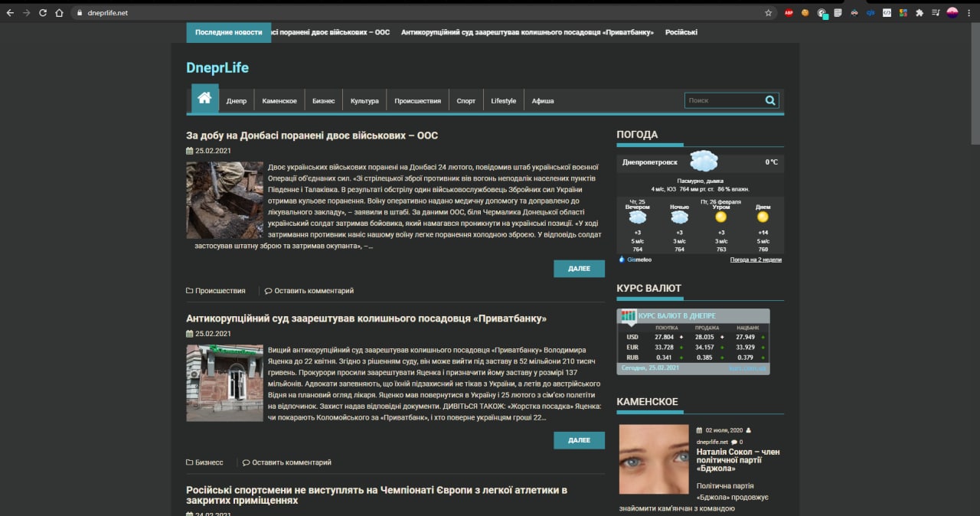980x516 pixels.
Task: Click the RUB нацбанк value 0.379
Action: (x=745, y=358)
